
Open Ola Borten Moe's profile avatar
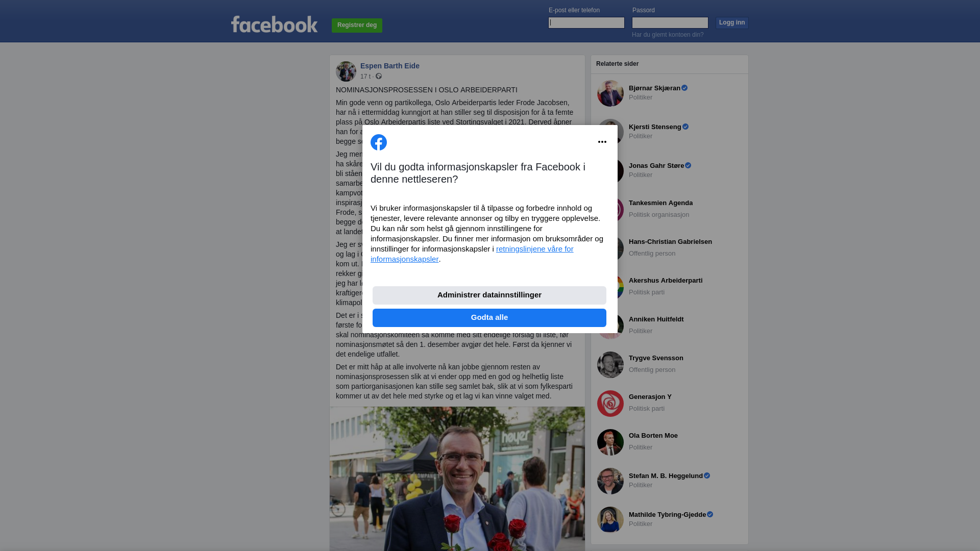coord(610,442)
